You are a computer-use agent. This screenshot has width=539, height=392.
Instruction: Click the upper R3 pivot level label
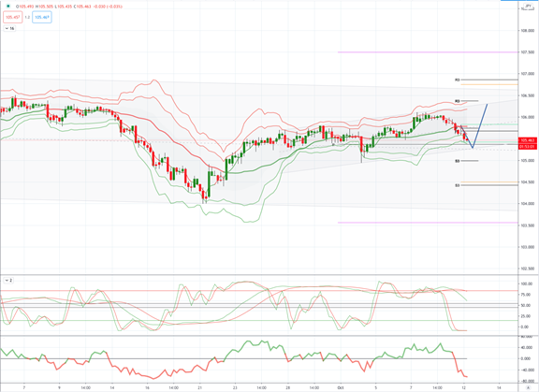coord(458,80)
